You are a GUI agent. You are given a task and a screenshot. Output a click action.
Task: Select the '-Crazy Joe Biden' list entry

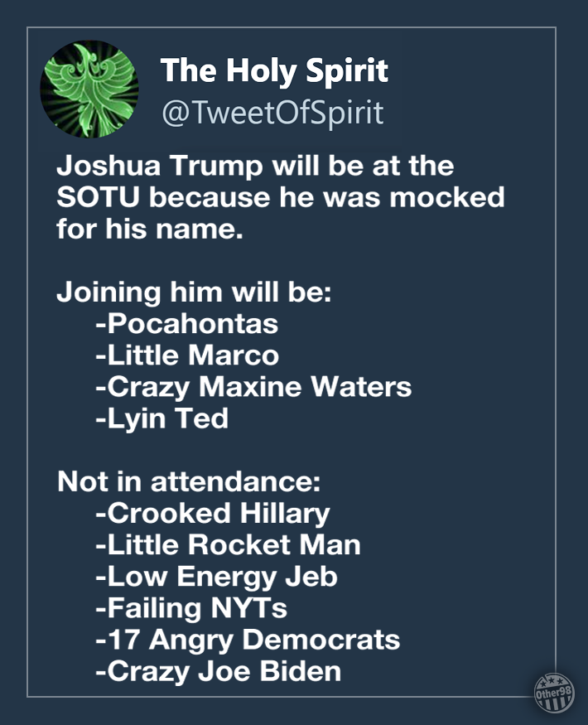218,672
